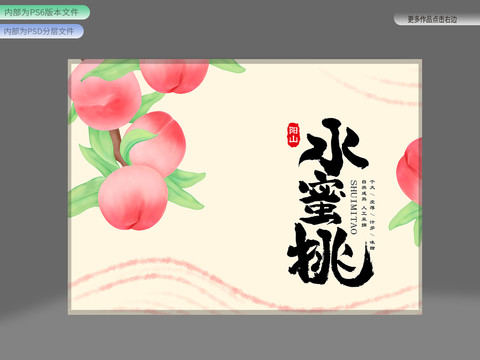
Task: Click the vertical 'SHUIMITAO' text
Action: click(354, 207)
